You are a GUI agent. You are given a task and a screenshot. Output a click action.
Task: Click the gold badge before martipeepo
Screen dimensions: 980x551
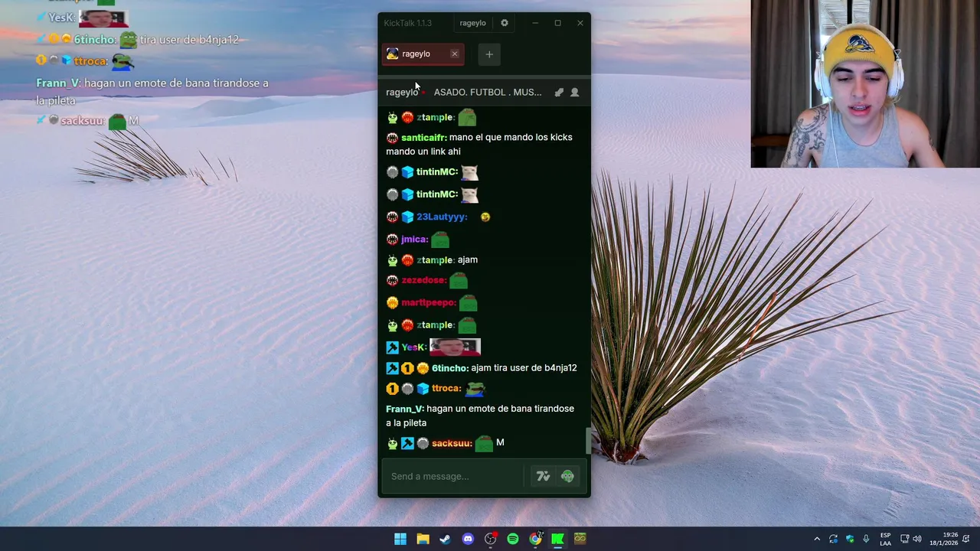pyautogui.click(x=392, y=302)
